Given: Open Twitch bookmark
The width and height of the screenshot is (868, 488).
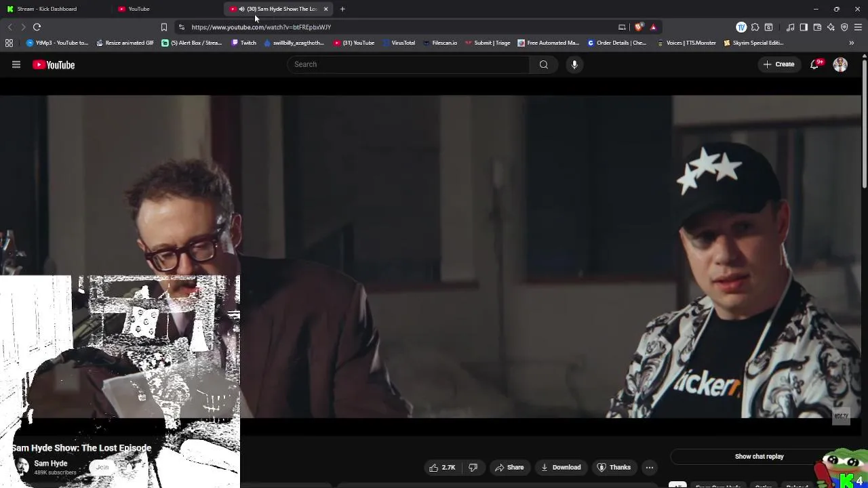Looking at the screenshot, I should pos(244,43).
